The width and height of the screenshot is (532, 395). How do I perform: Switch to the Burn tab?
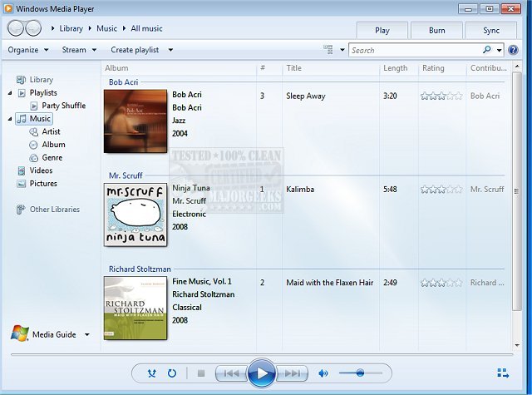coord(436,31)
